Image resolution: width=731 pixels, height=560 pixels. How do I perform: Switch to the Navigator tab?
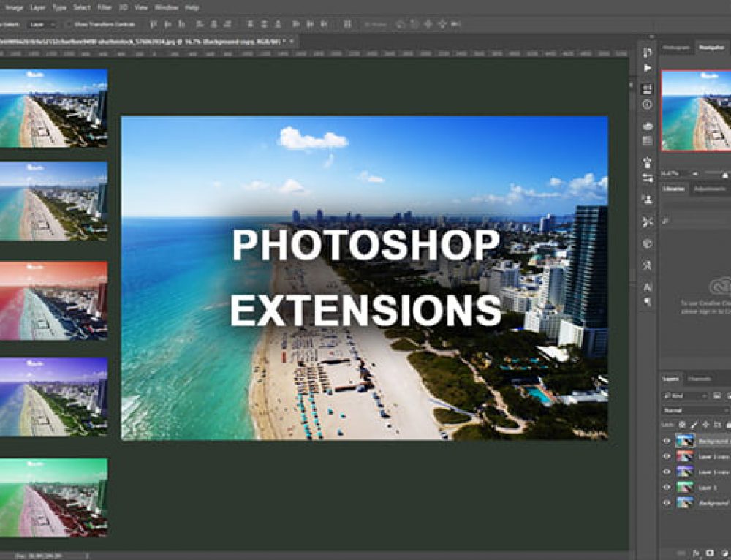[712, 48]
